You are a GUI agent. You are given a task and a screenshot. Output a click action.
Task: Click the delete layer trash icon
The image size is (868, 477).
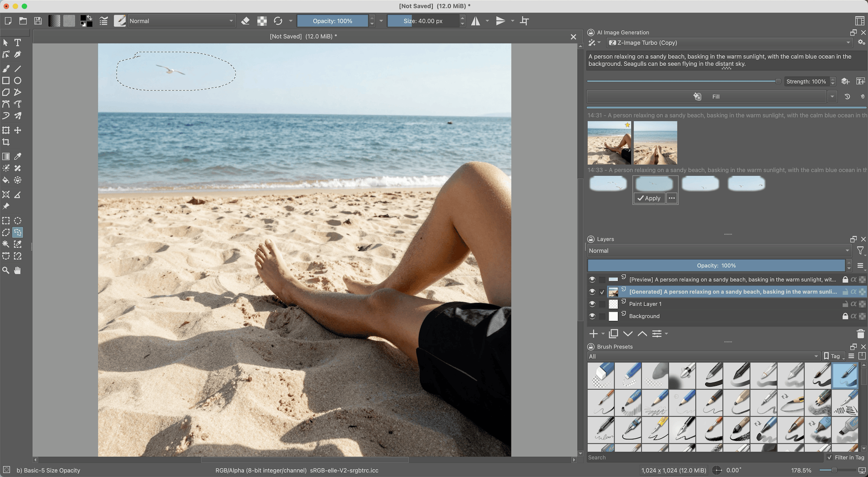[861, 334]
